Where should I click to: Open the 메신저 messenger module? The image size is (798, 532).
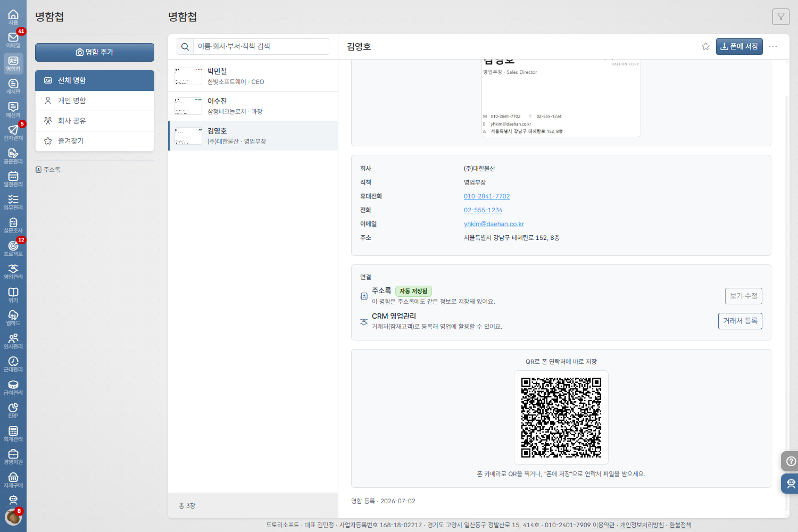[13, 110]
